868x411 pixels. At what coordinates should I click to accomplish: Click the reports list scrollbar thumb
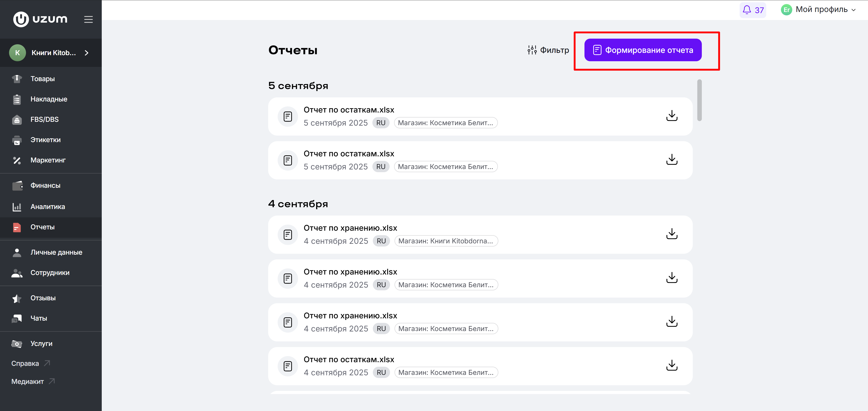tap(700, 100)
